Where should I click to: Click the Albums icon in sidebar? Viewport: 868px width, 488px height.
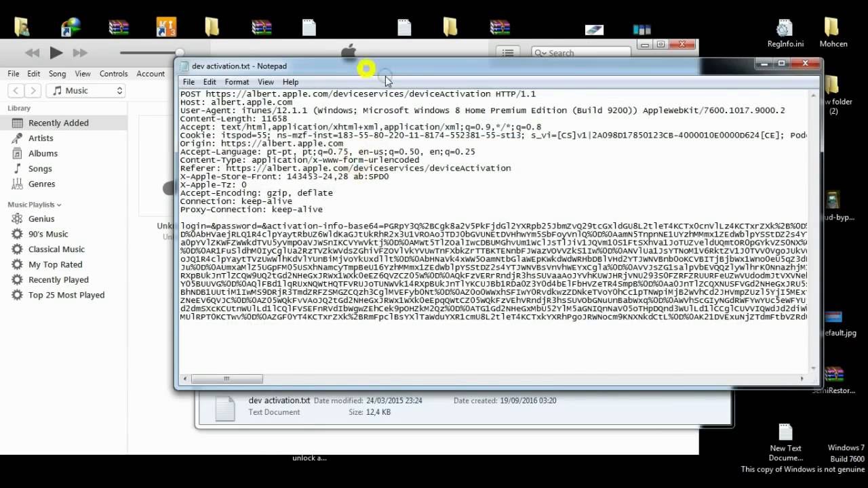click(17, 153)
